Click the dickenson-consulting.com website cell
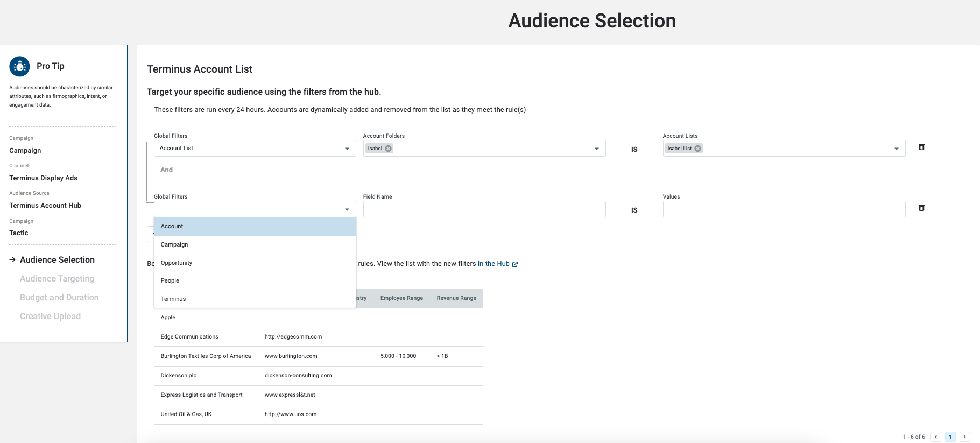The width and height of the screenshot is (980, 443). click(x=298, y=376)
